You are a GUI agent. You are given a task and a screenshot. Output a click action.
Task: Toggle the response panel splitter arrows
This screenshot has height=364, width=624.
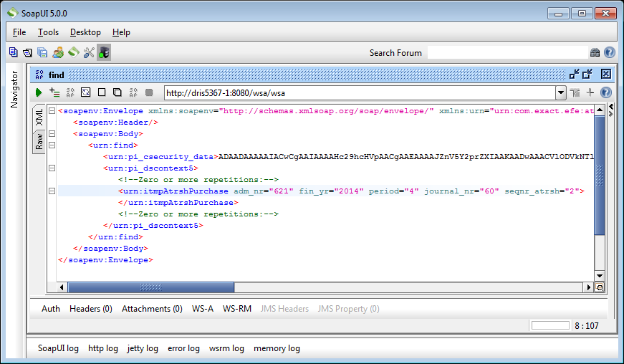pos(611,110)
